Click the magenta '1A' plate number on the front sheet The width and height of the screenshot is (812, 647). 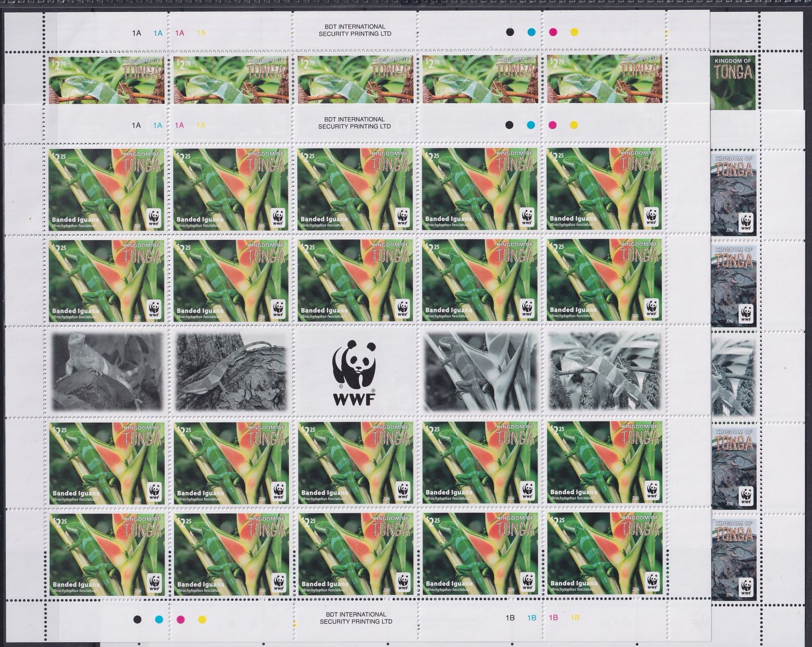[x=179, y=125]
